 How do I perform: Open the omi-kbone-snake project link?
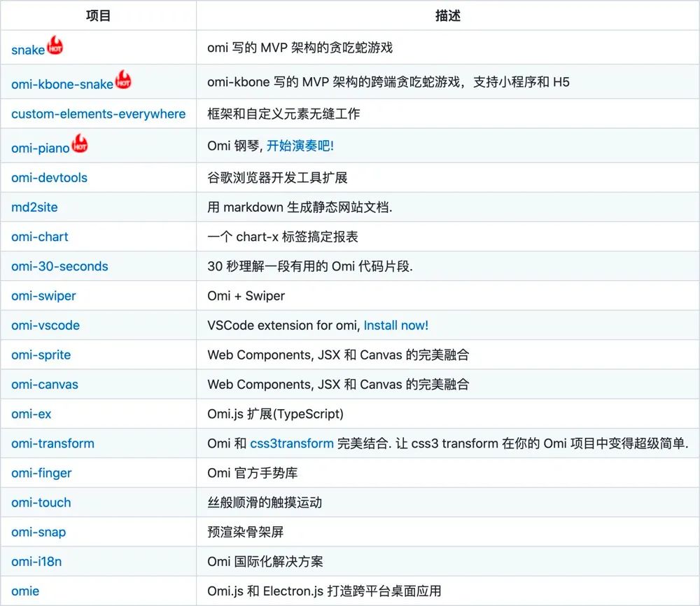(x=62, y=84)
